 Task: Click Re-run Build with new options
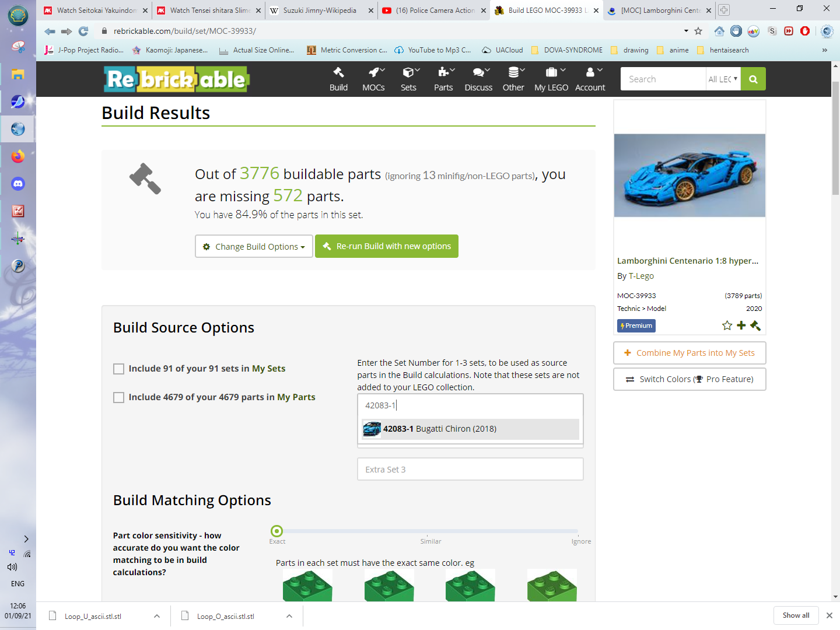(x=387, y=246)
